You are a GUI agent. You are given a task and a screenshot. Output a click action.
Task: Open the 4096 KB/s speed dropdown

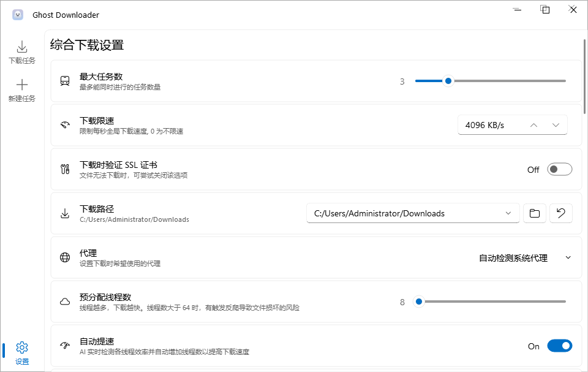coord(556,124)
